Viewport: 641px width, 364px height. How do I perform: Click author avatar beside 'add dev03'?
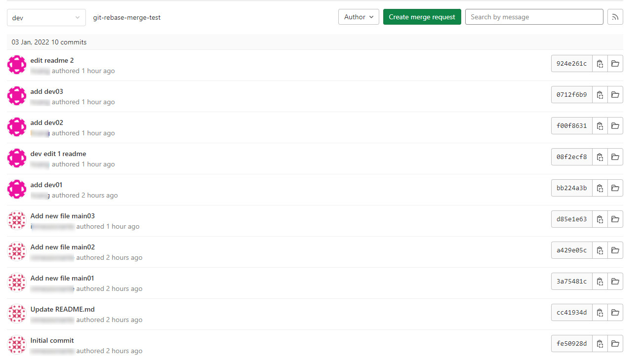coord(17,96)
